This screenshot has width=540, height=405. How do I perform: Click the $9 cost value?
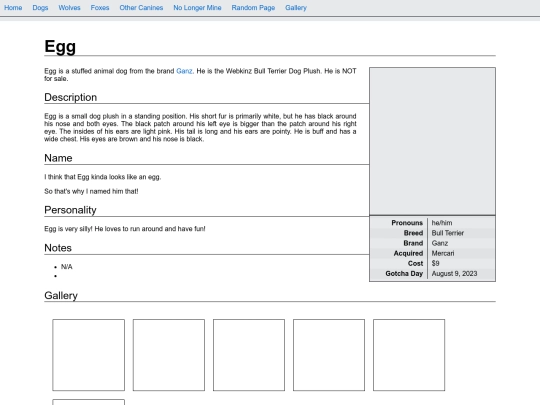435,263
